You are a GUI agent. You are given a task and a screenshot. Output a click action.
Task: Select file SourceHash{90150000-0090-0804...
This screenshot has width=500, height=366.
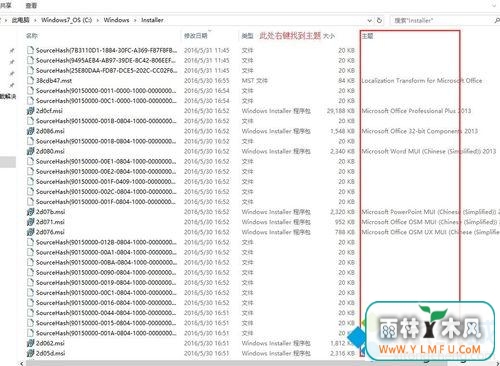pos(106,272)
